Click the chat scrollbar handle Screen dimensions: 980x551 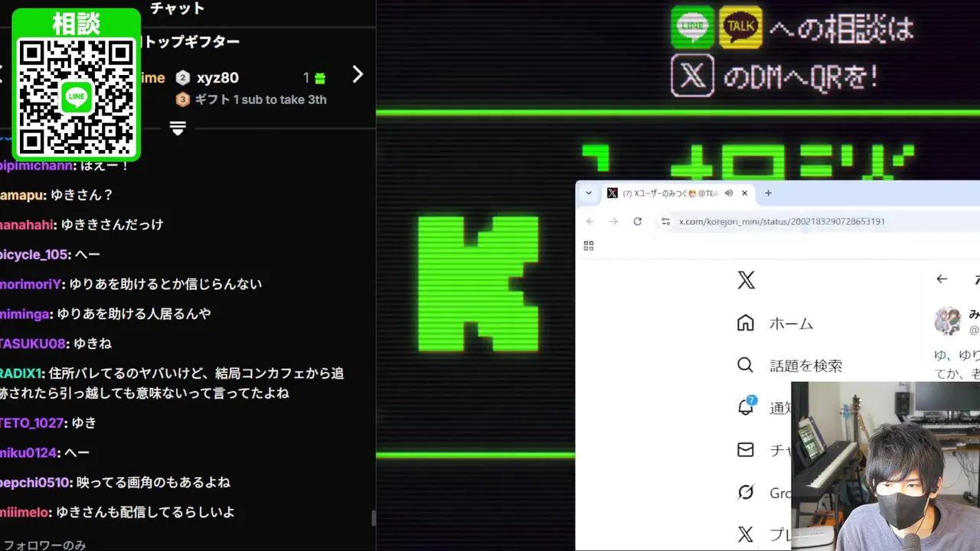click(x=374, y=518)
